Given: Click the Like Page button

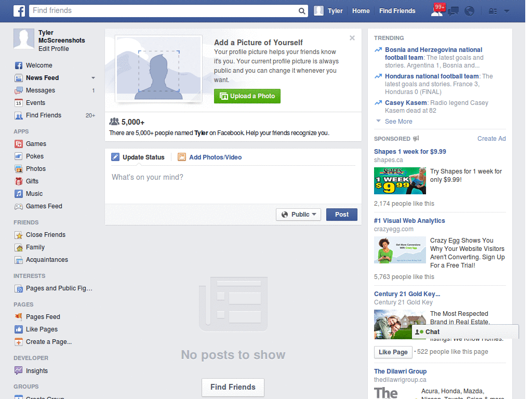Looking at the screenshot, I should 393,352.
